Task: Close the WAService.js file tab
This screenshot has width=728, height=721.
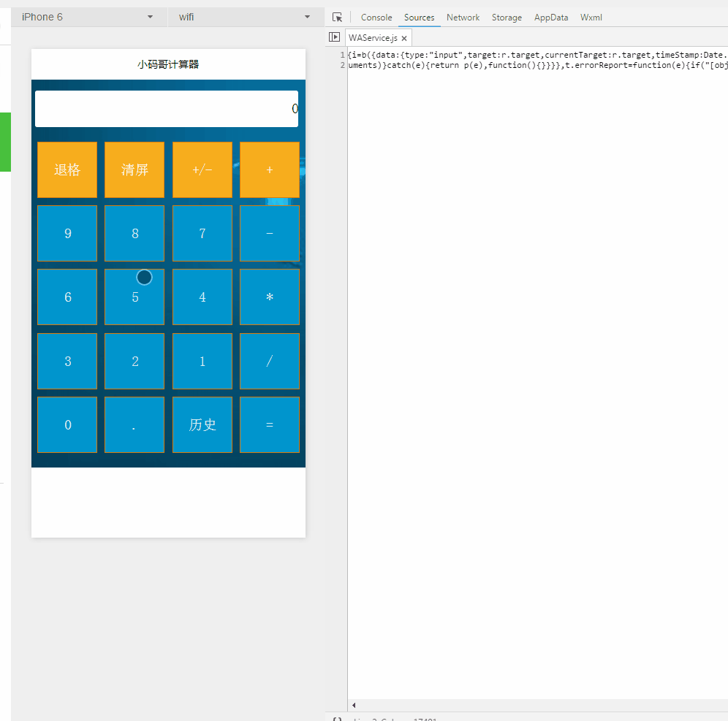Action: [404, 38]
